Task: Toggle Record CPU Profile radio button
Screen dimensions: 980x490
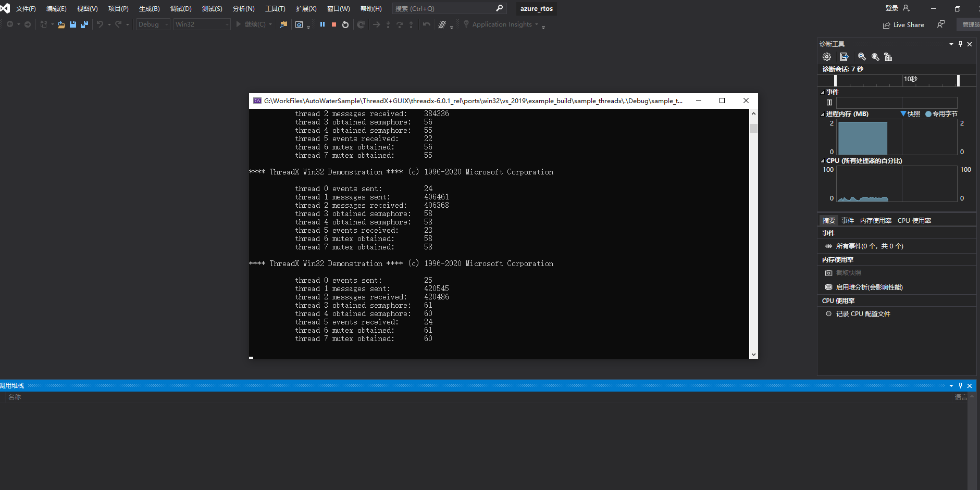Action: coord(828,313)
